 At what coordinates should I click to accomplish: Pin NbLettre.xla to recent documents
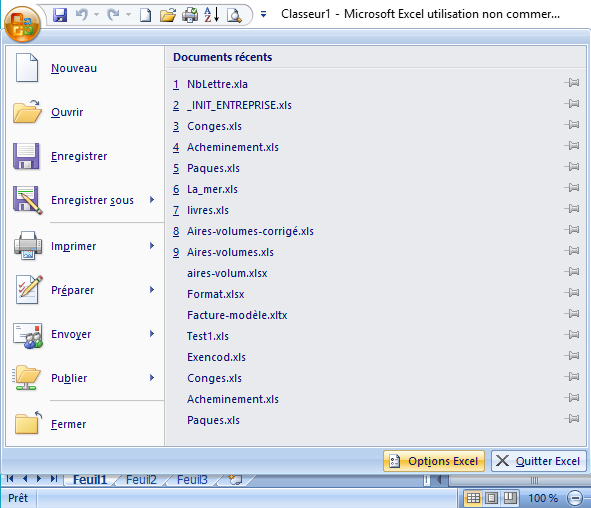572,83
